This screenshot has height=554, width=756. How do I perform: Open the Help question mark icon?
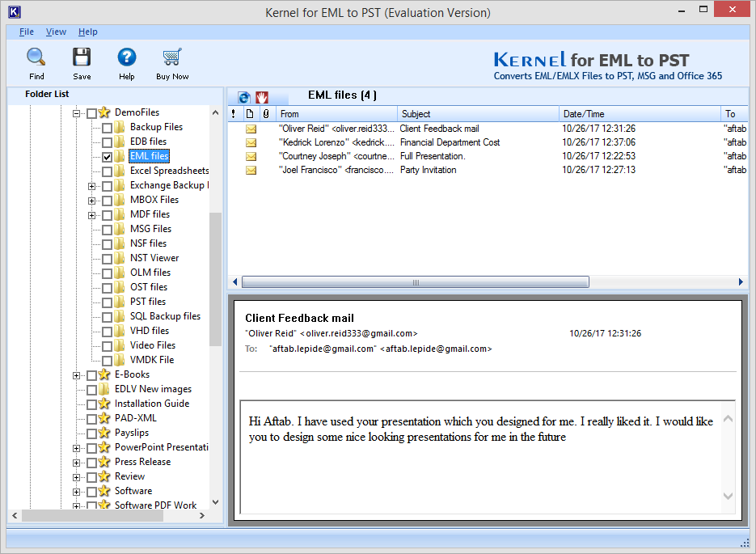click(x=127, y=57)
